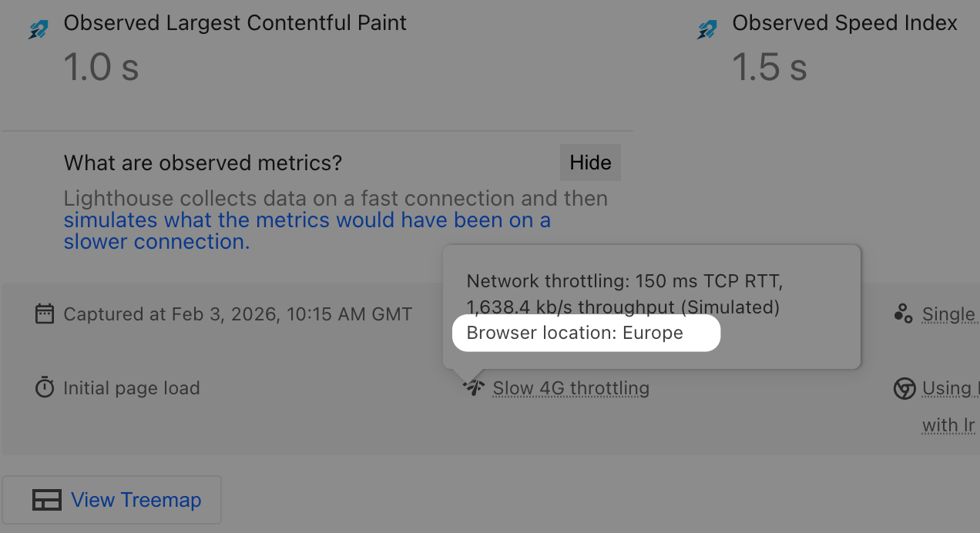
Task: Click the 'What are observed metrics?' heading
Action: [203, 163]
